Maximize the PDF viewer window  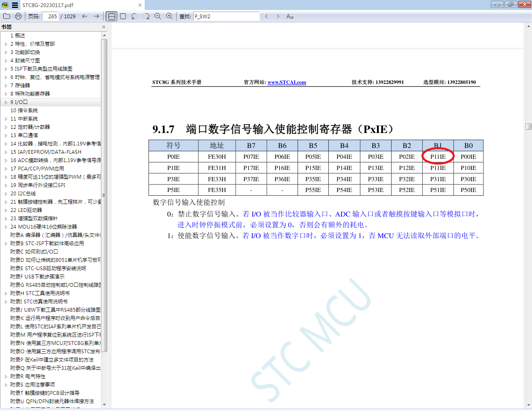click(x=510, y=5)
